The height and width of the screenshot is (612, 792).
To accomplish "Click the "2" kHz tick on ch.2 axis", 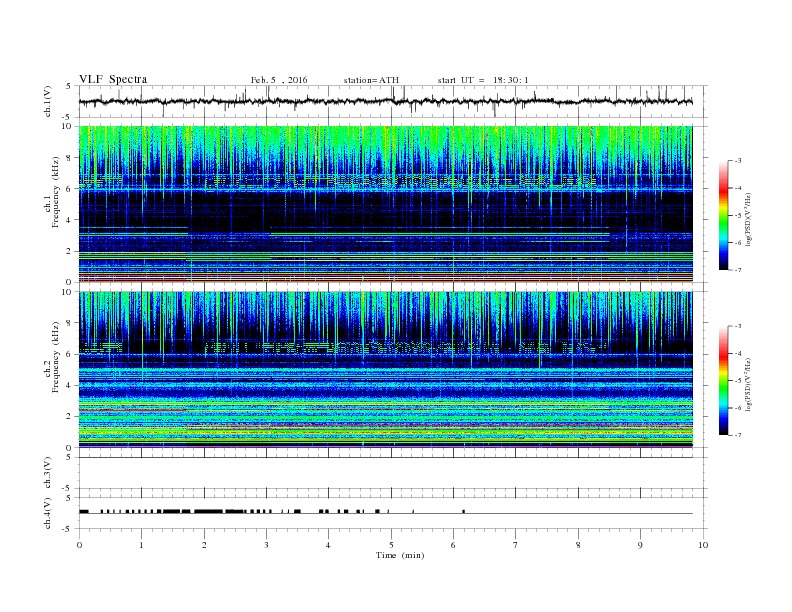I will (x=70, y=416).
